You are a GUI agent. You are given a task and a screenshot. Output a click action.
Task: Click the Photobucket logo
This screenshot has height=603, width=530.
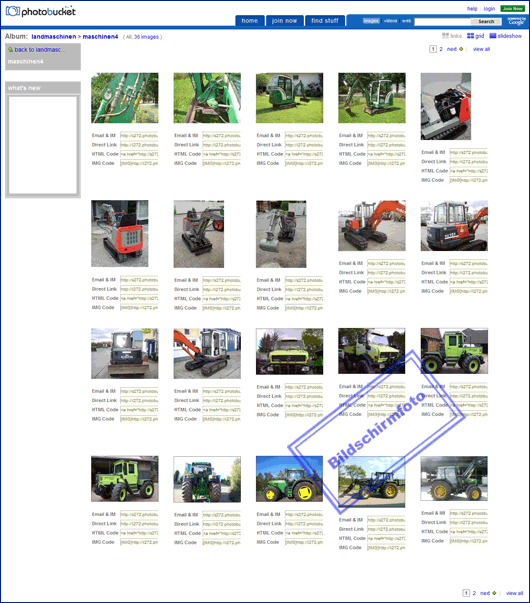pos(41,12)
